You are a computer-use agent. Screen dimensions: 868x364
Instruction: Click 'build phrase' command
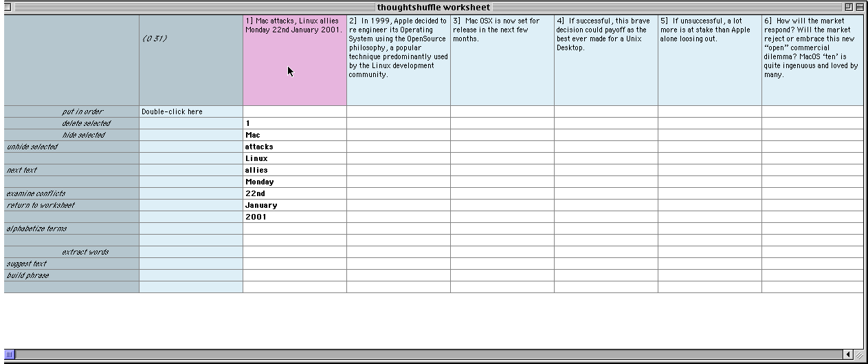pos(27,275)
